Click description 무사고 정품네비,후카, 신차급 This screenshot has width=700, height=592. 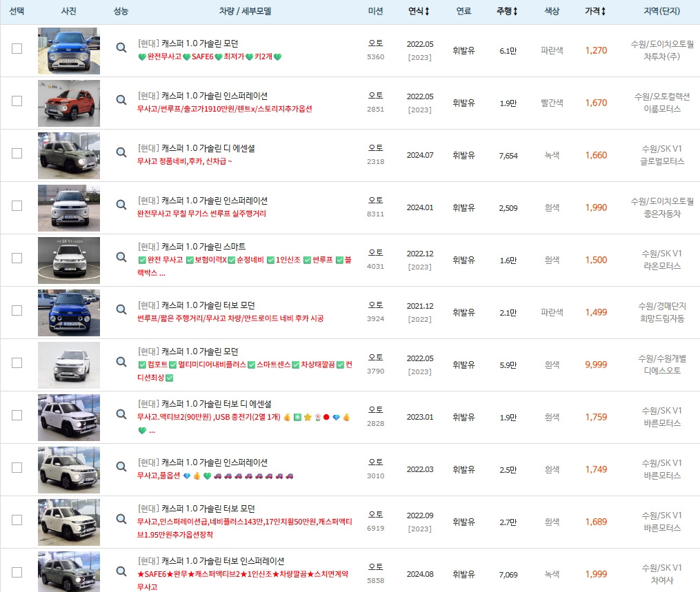(184, 161)
